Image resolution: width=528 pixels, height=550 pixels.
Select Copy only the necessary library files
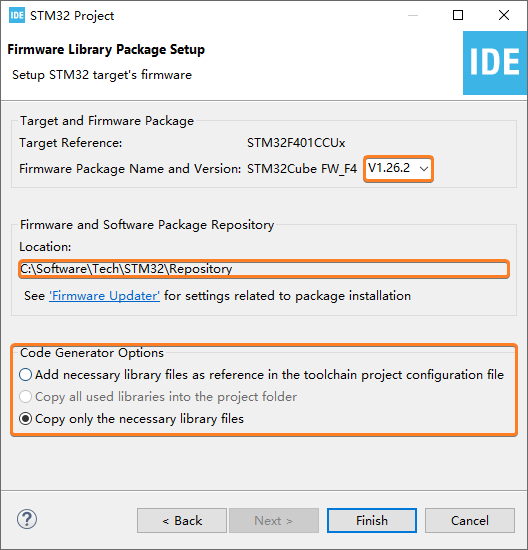[132, 419]
